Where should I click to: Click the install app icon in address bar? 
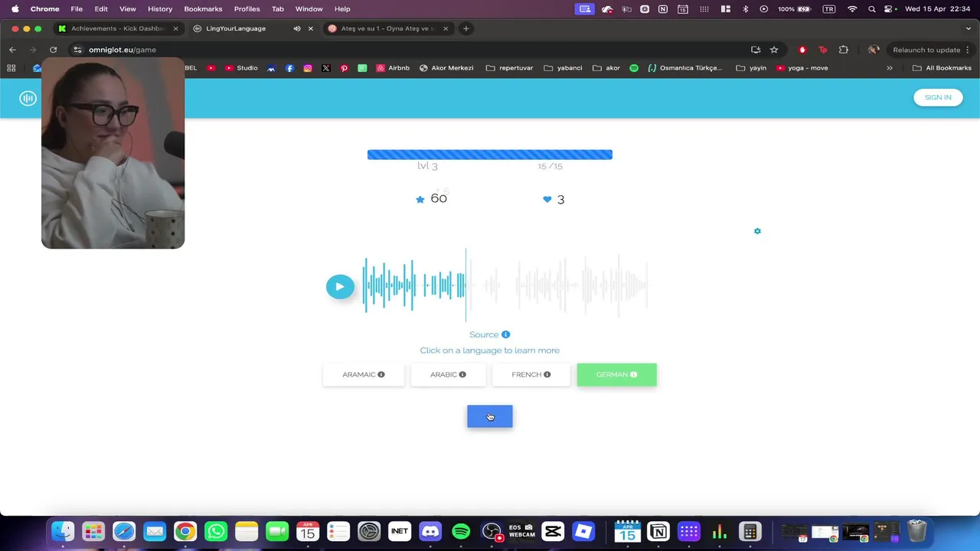756,50
